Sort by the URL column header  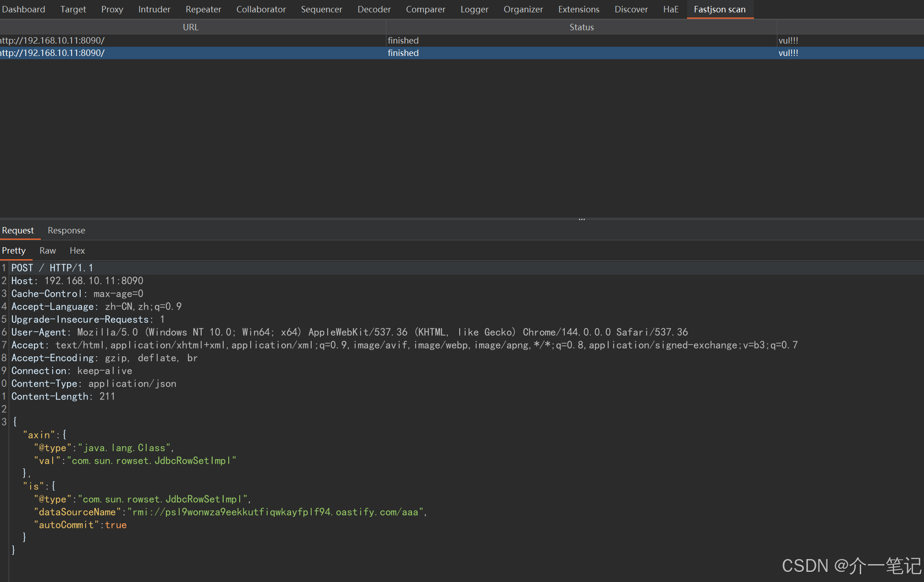(x=190, y=27)
